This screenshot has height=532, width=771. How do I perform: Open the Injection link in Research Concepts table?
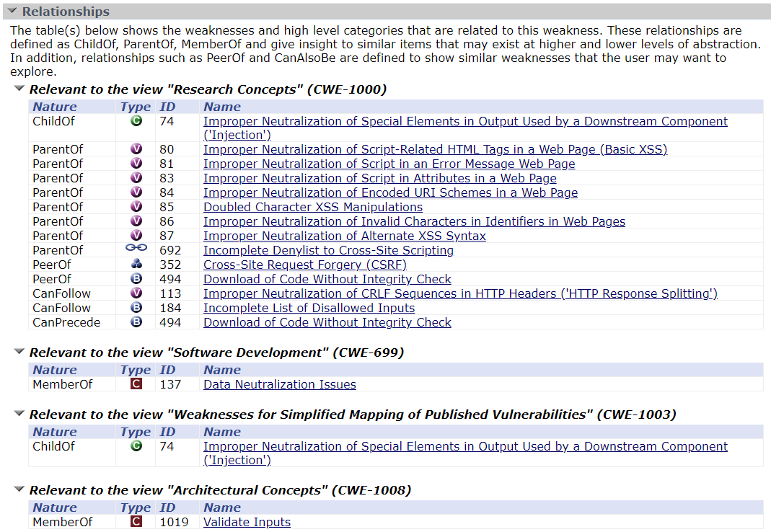point(465,128)
